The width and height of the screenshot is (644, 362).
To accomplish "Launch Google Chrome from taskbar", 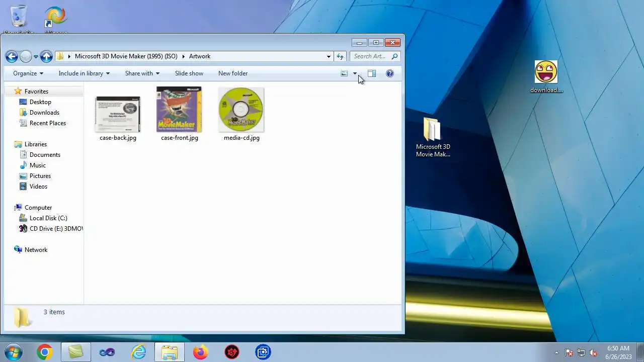I will tap(44, 352).
